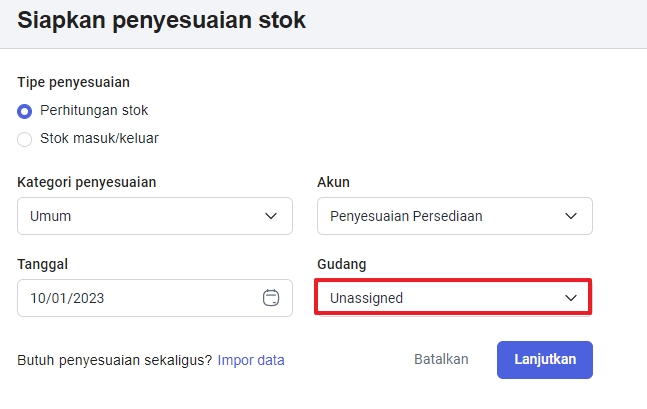The image size is (647, 409).
Task: Click the 'Stok masuk/keluar' option label
Action: [x=99, y=139]
